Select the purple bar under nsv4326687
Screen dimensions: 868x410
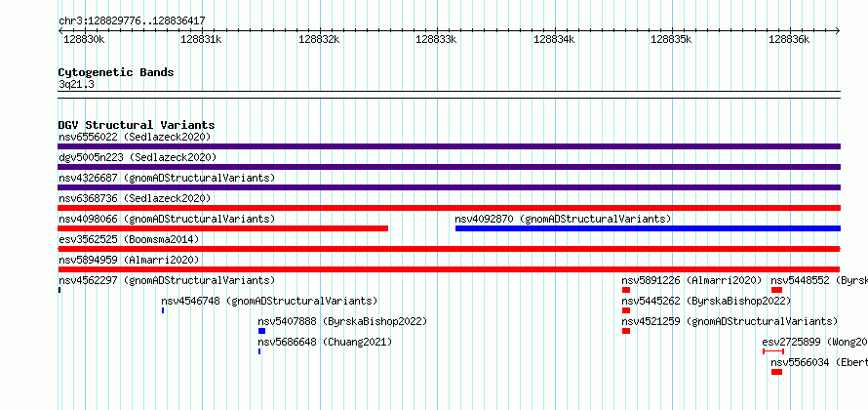[449, 187]
